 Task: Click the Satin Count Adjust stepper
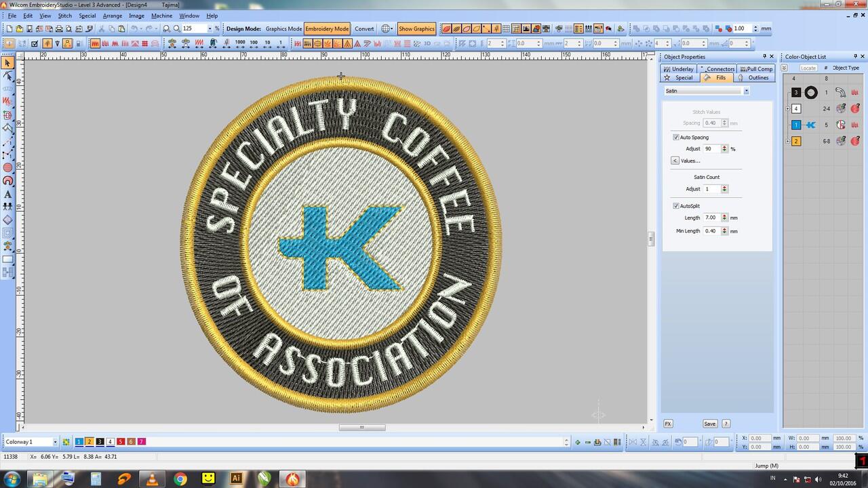[724, 188]
